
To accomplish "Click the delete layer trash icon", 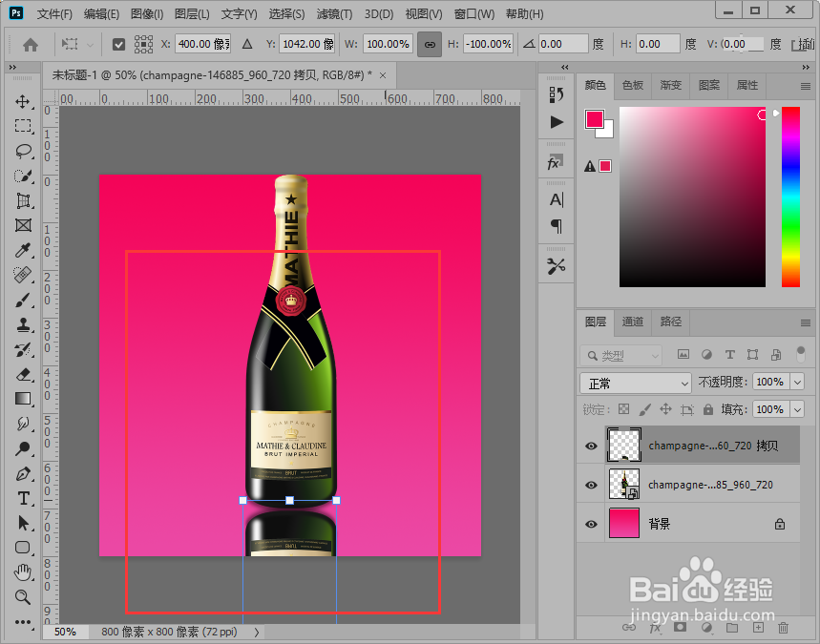I will [x=783, y=628].
